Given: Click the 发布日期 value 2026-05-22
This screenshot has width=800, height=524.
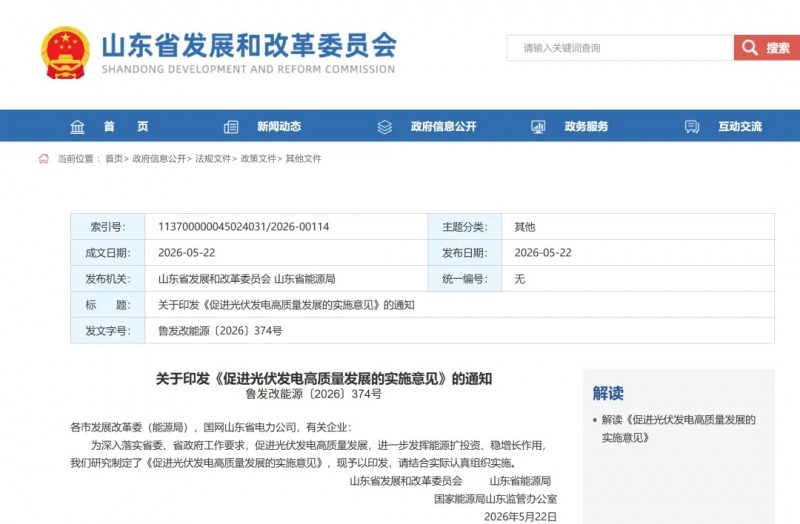Looking at the screenshot, I should pos(543,253).
